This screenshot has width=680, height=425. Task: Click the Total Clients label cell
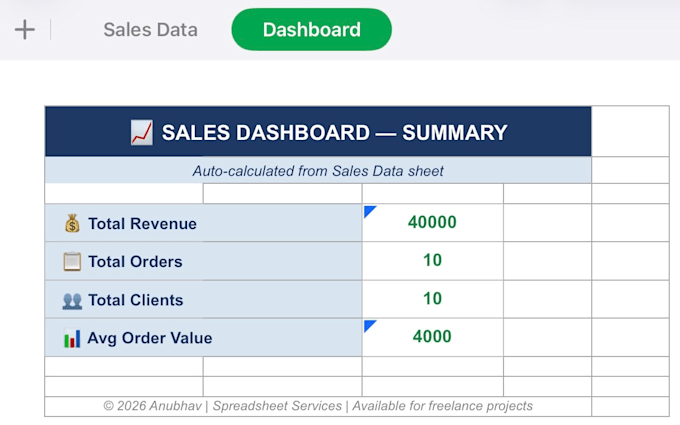click(x=203, y=299)
